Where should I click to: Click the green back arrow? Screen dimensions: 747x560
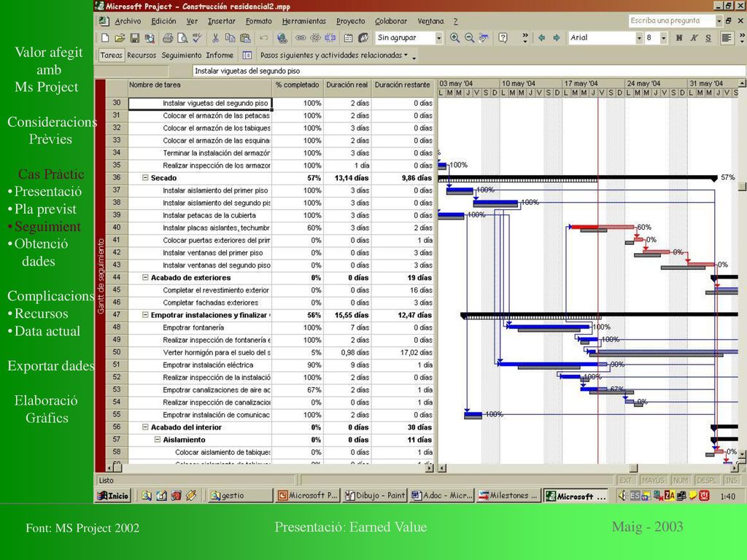pos(542,38)
